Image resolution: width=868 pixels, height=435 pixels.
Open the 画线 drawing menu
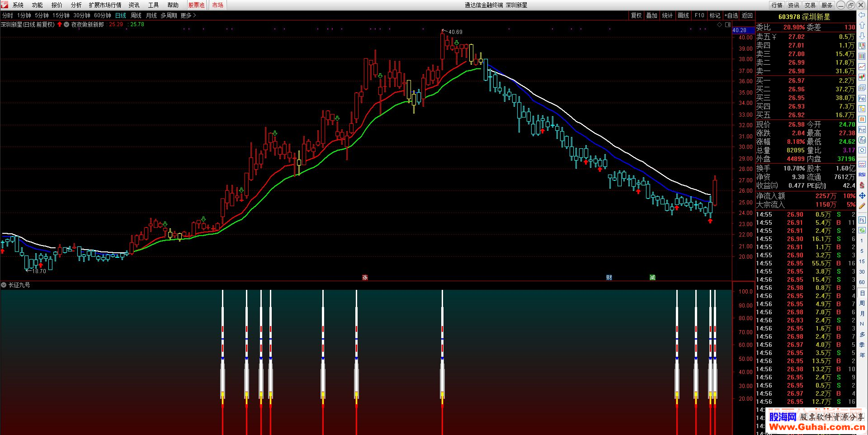[x=683, y=15]
